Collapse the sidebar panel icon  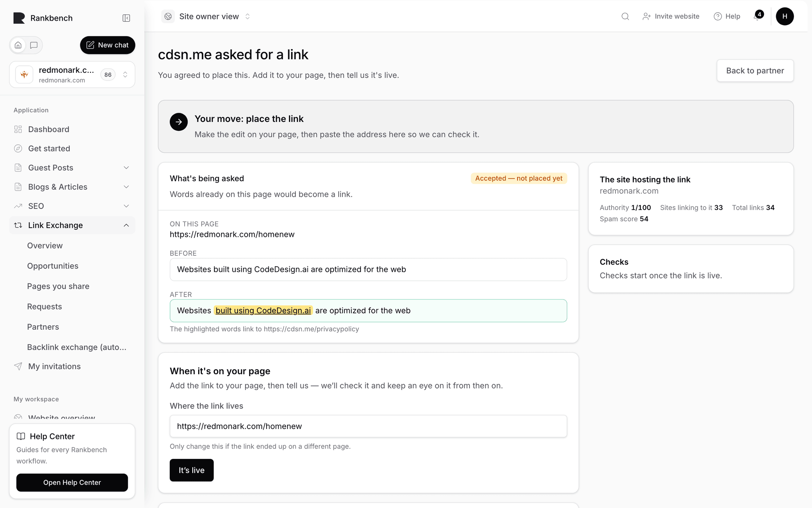coord(126,18)
